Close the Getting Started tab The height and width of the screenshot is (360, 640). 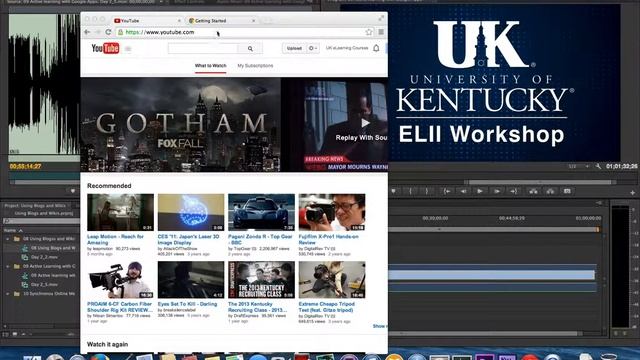click(253, 20)
